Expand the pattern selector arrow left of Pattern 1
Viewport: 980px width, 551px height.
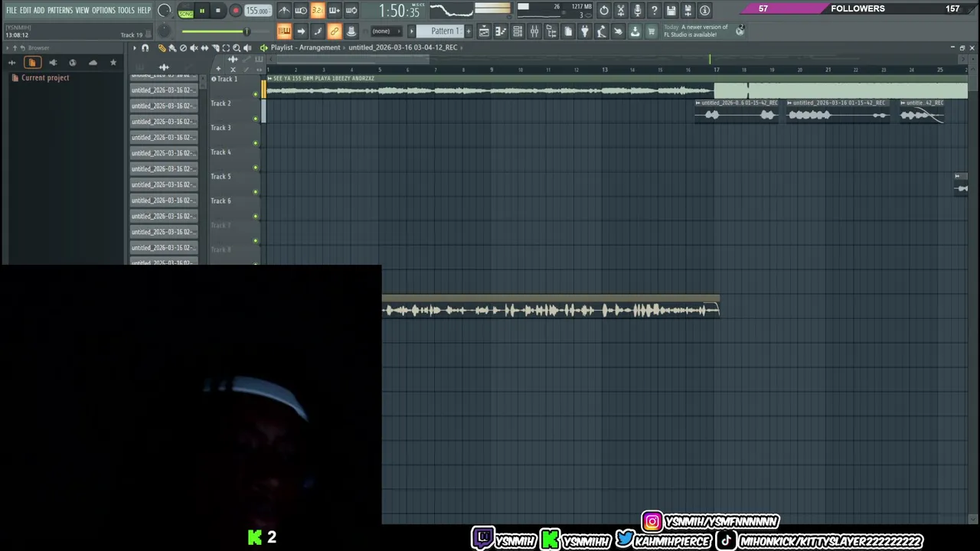coord(412,31)
